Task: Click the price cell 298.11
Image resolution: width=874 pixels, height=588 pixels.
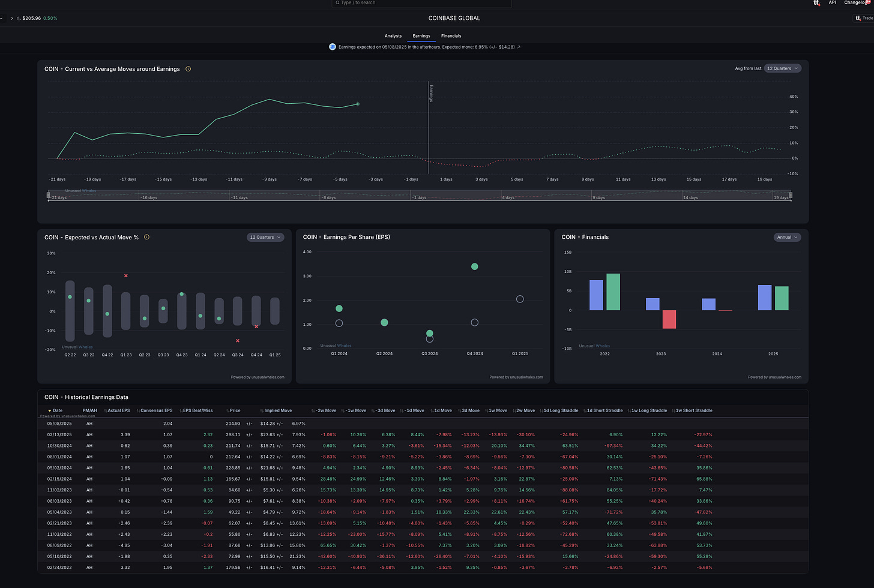Action: (234, 434)
